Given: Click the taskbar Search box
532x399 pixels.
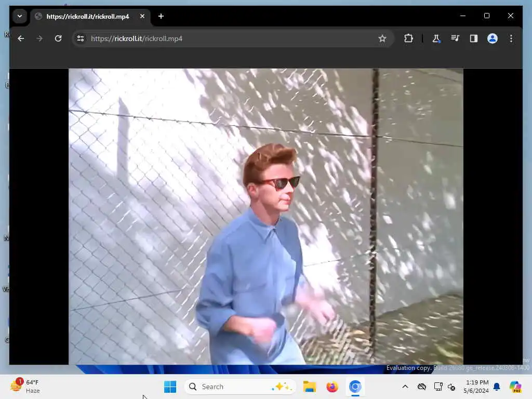Looking at the screenshot, I should 240,387.
